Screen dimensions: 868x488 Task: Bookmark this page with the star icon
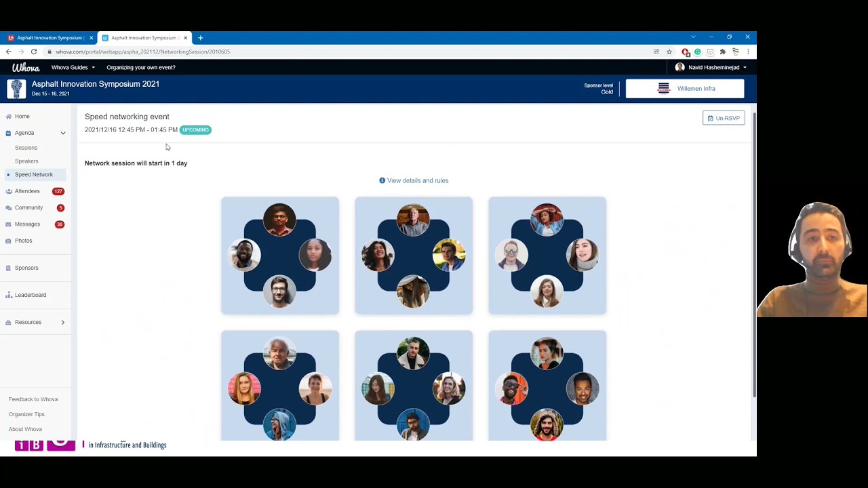[669, 52]
